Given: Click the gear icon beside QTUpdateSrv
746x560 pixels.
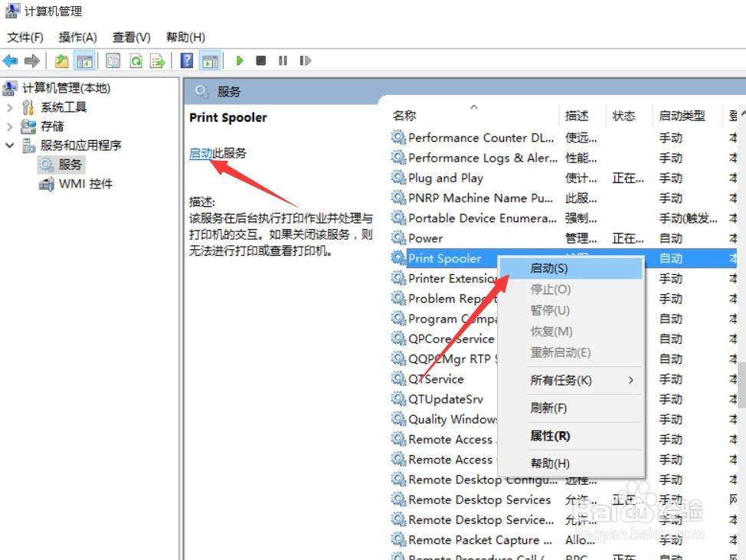Looking at the screenshot, I should (398, 398).
